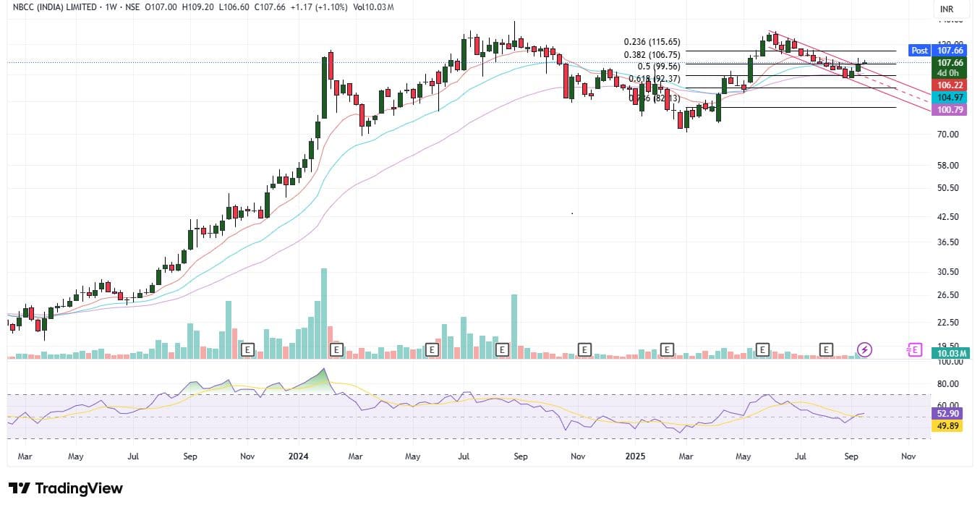980x510 pixels.
Task: Click the 10.03M volume value label
Action: click(x=949, y=353)
